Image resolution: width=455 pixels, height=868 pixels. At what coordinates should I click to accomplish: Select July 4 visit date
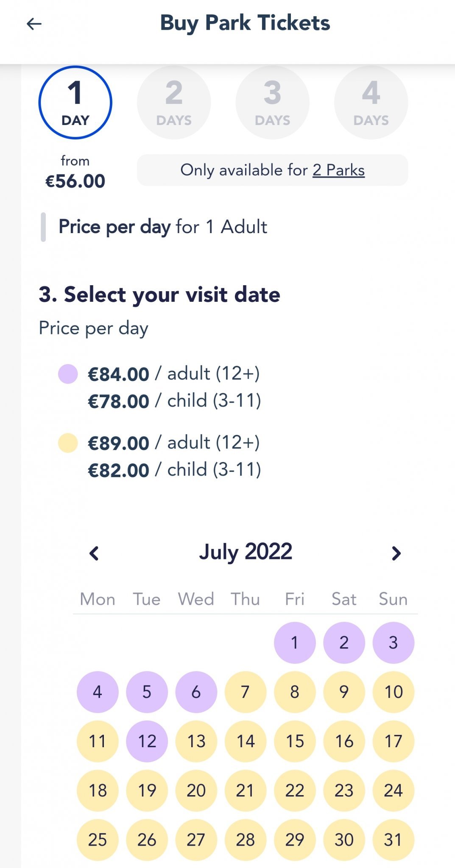tap(98, 692)
